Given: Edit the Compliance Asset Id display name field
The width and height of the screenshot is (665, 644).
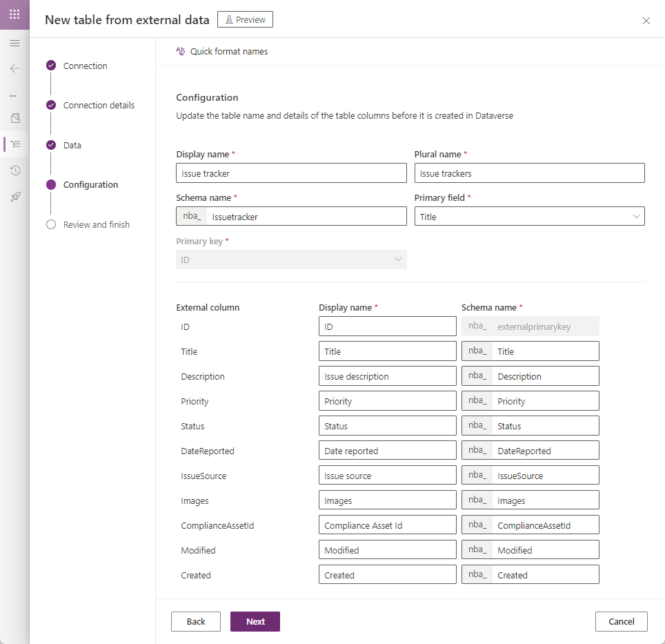Looking at the screenshot, I should (387, 525).
